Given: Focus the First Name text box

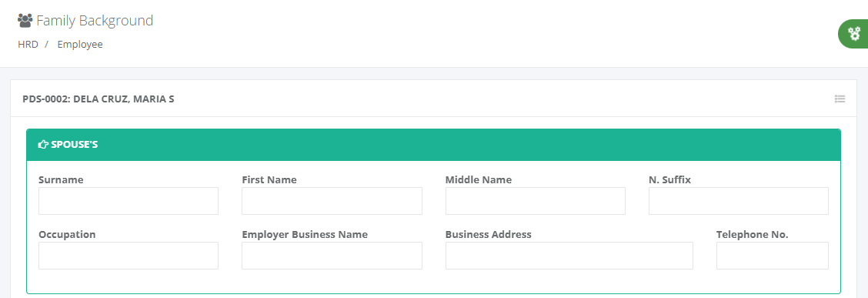Looking at the screenshot, I should 332,200.
